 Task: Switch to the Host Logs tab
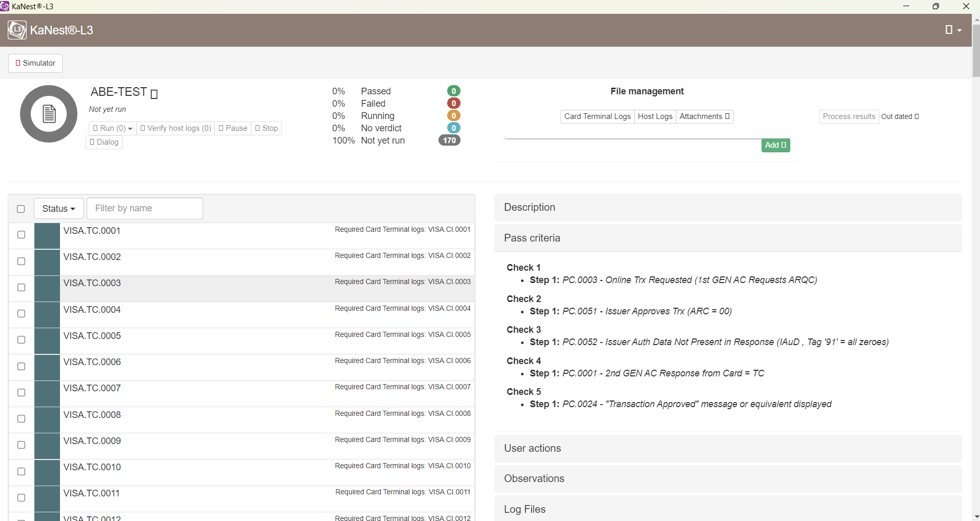655,117
